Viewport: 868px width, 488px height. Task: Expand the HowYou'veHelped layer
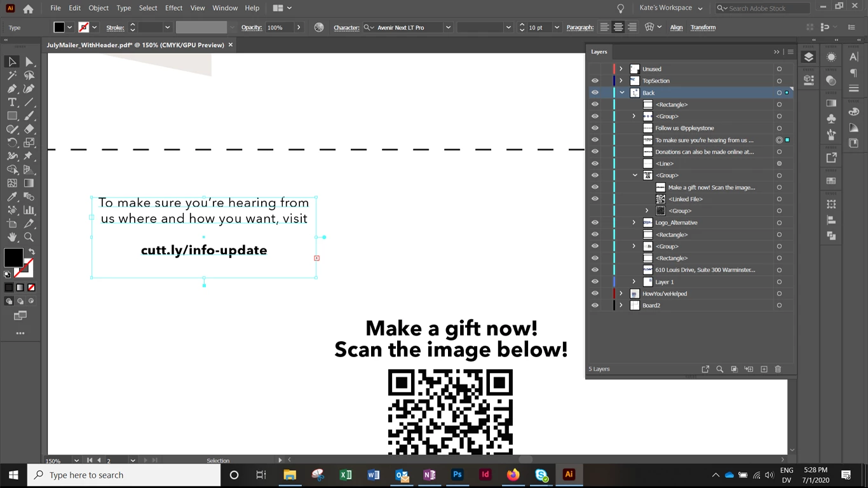621,294
